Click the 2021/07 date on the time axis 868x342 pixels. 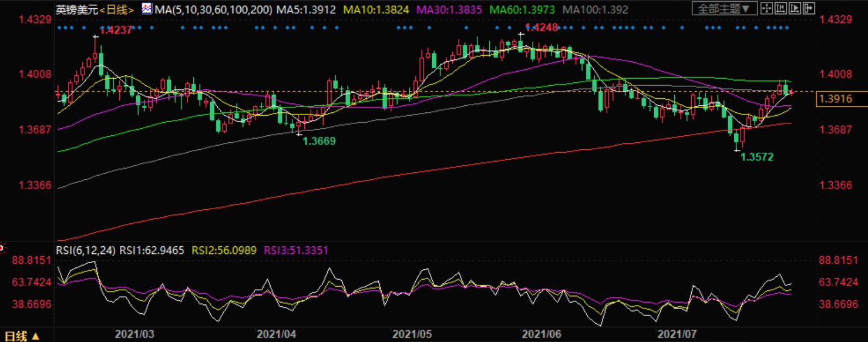677,334
